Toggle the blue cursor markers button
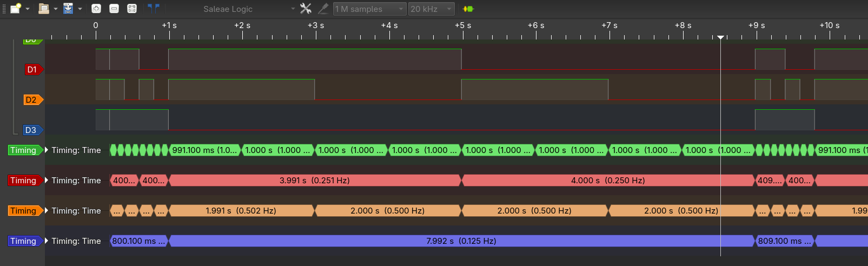Screen dimensions: 868x266 (x=154, y=9)
